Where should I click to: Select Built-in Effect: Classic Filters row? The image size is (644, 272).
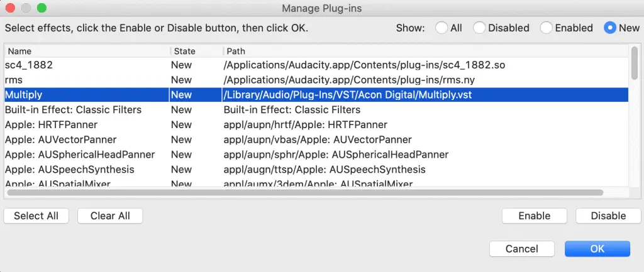(x=316, y=109)
